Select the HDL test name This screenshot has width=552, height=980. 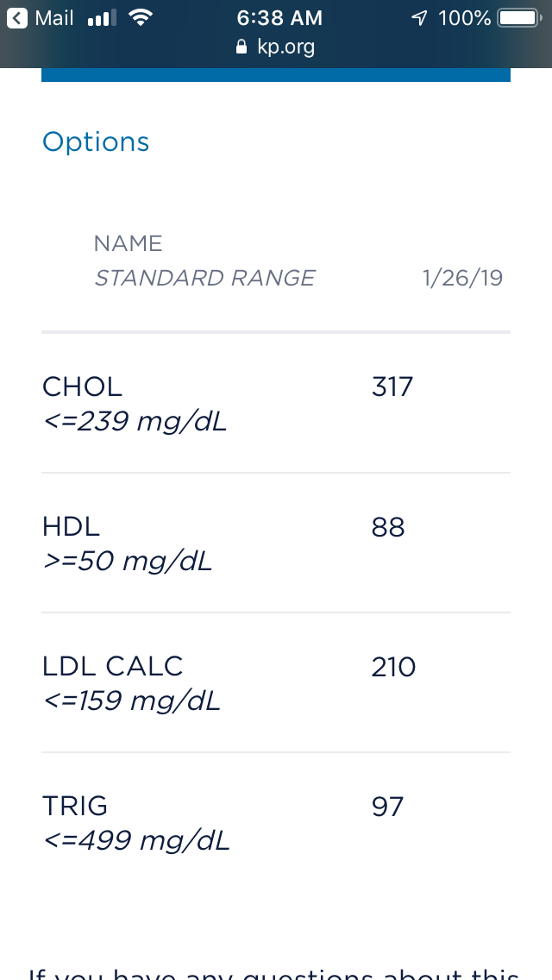(71, 526)
